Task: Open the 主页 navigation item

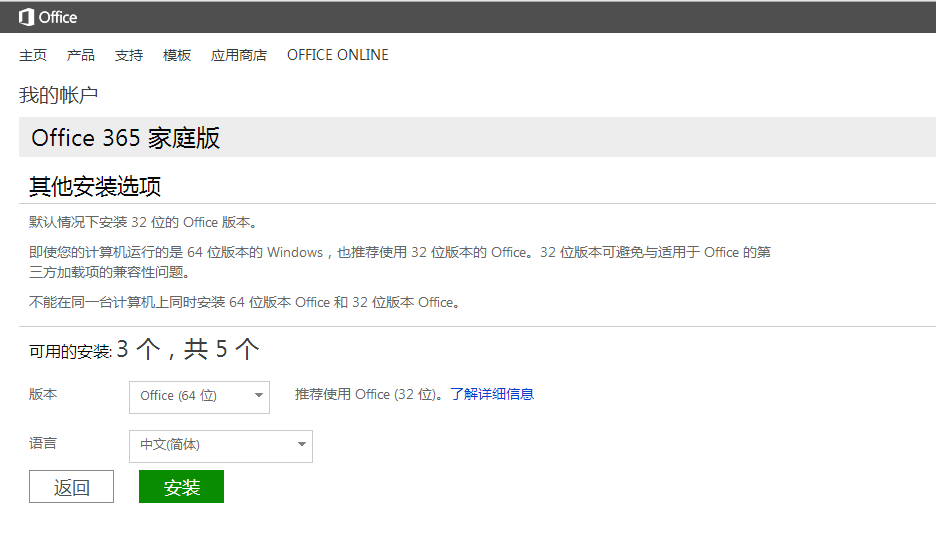Action: point(33,55)
